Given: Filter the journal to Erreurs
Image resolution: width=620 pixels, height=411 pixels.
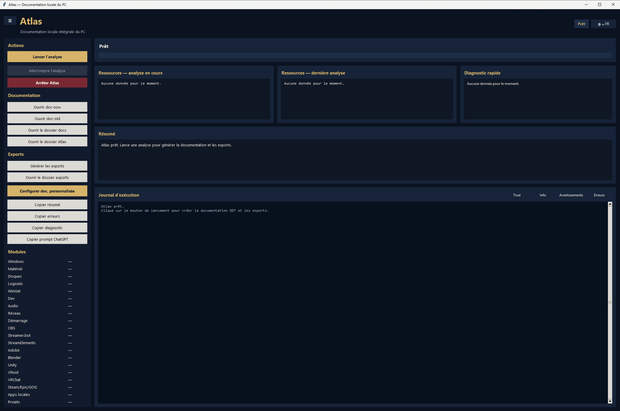Looking at the screenshot, I should pos(599,195).
